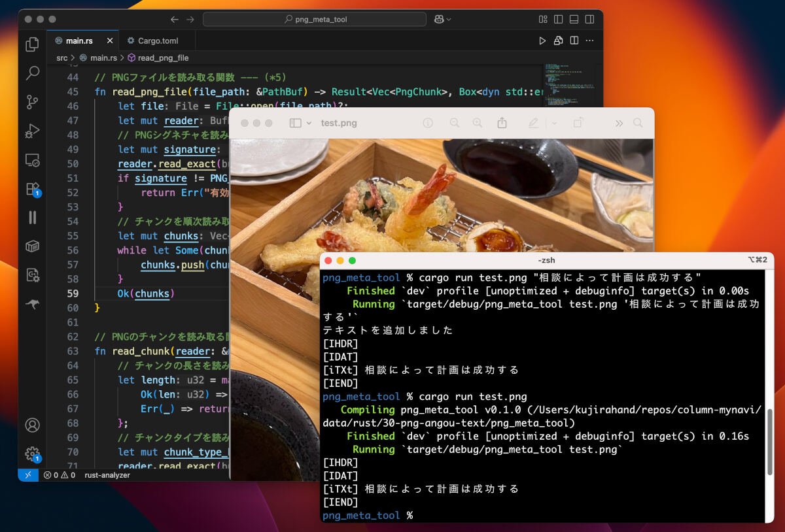785x532 pixels.
Task: Click Zoom In in Preview toolbar
Action: point(478,123)
